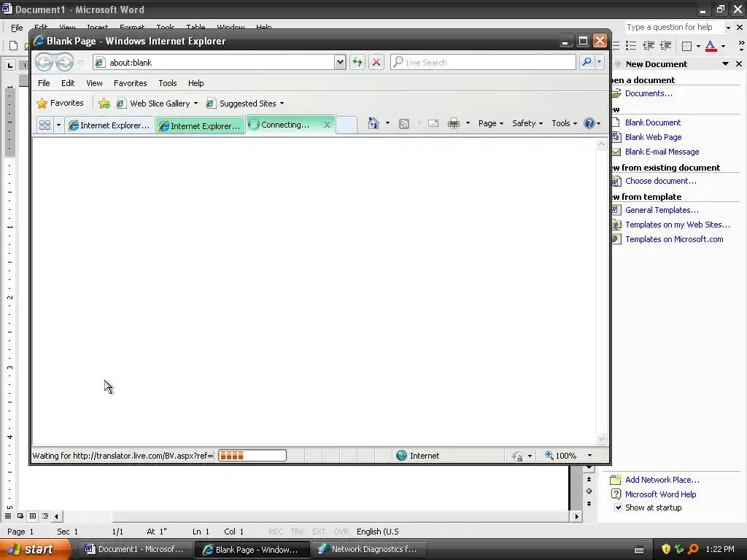Viewport: 747px width, 560px height.
Task: Click the Read Mail envelope icon
Action: point(433,123)
